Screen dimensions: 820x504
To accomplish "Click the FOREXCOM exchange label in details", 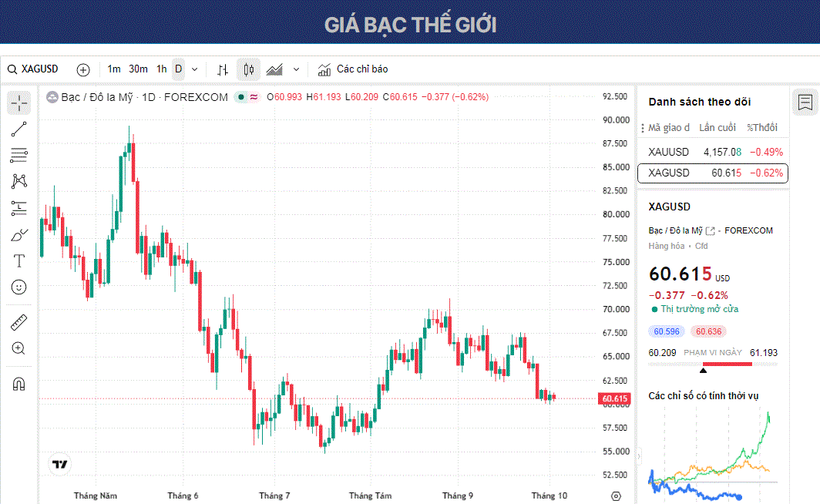I will 748,230.
